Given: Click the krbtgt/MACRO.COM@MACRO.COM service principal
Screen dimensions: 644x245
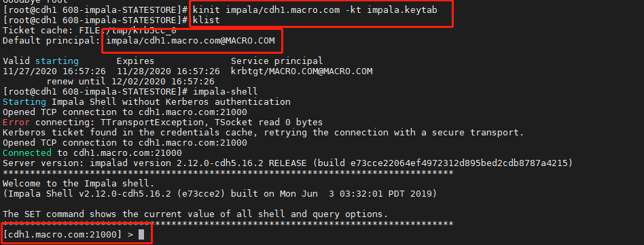Looking at the screenshot, I should pyautogui.click(x=302, y=71).
